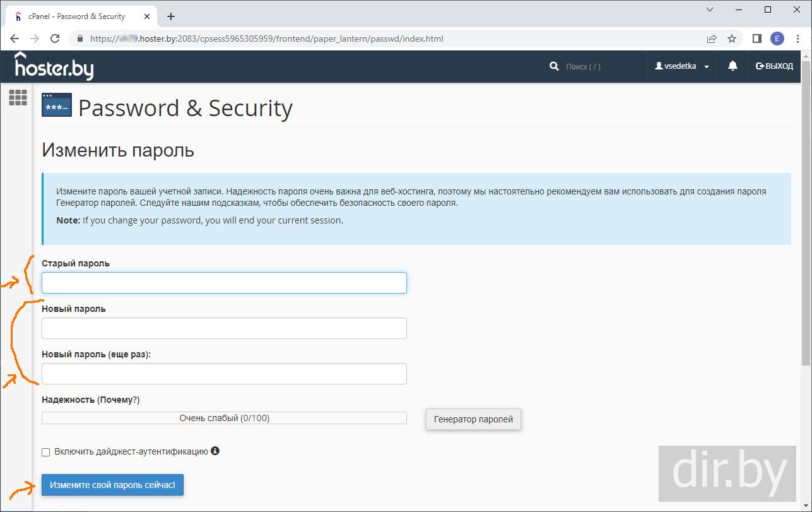Viewport: 812px width, 512px height.
Task: Go back to previous page
Action: tap(15, 39)
